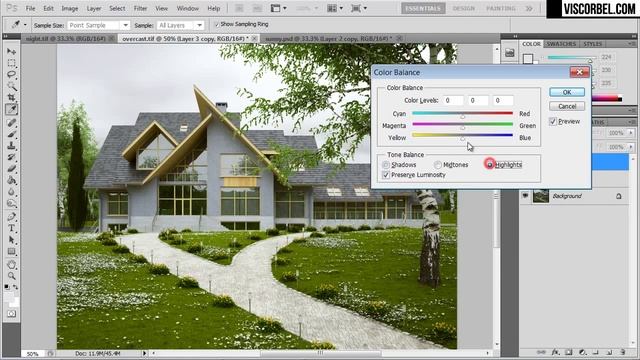Select the Crop tool
640x360 pixels.
tap(11, 98)
